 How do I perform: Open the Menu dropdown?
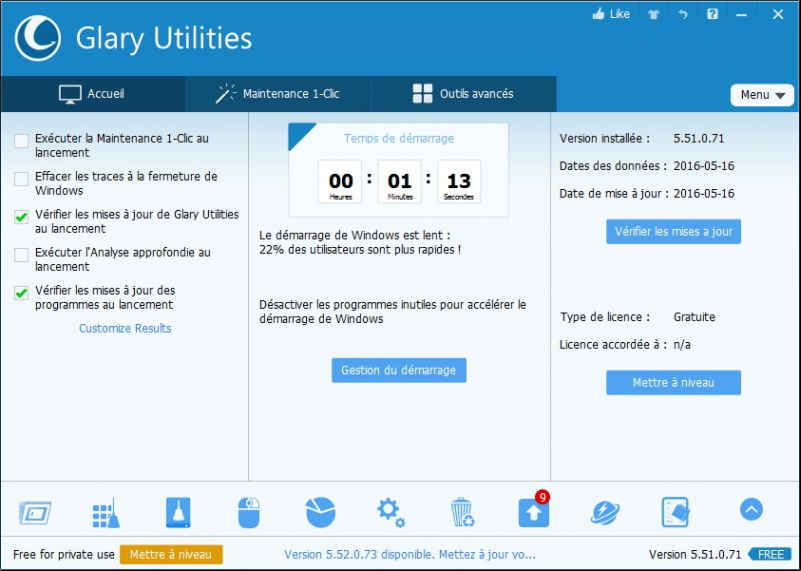(x=762, y=95)
